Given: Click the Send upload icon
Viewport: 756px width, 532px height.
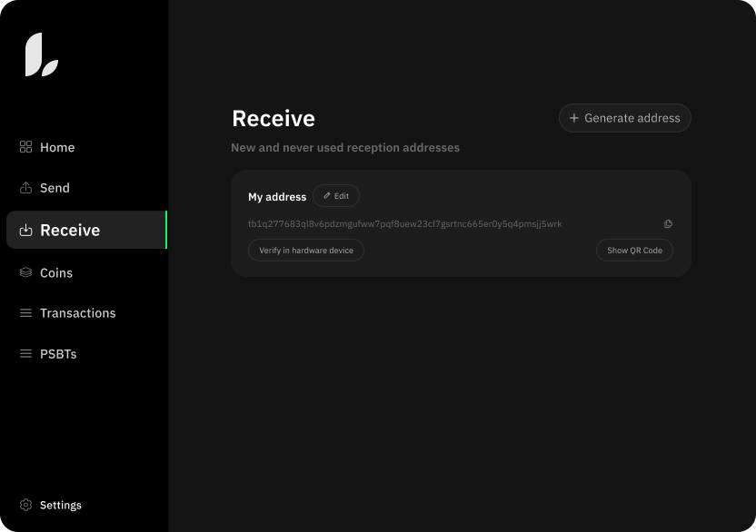Looking at the screenshot, I should tap(25, 188).
